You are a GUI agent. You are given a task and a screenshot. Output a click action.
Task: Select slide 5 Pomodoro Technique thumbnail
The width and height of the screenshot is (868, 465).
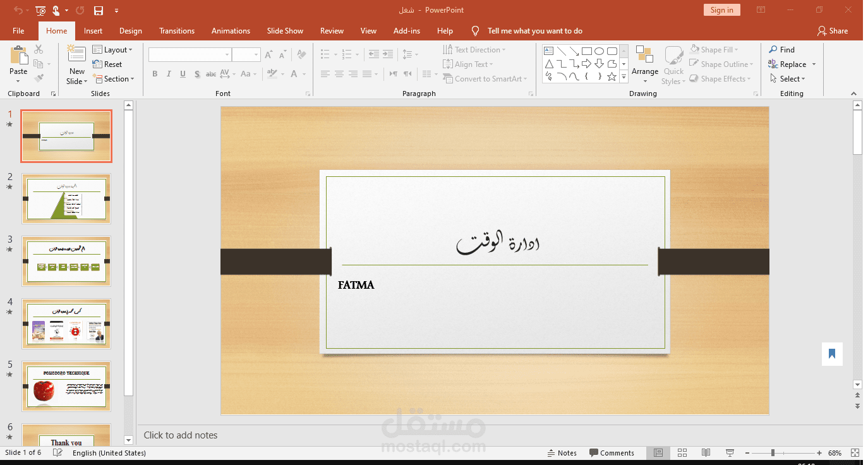point(66,386)
